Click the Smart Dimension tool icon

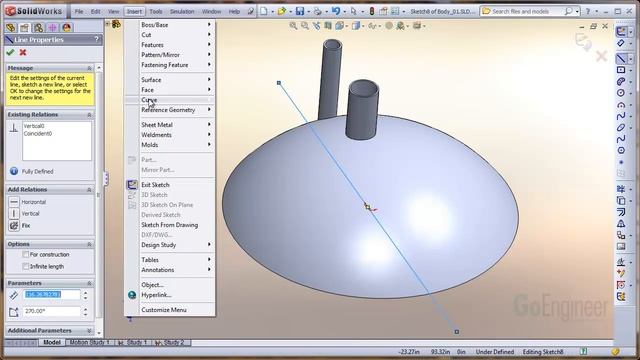621,43
